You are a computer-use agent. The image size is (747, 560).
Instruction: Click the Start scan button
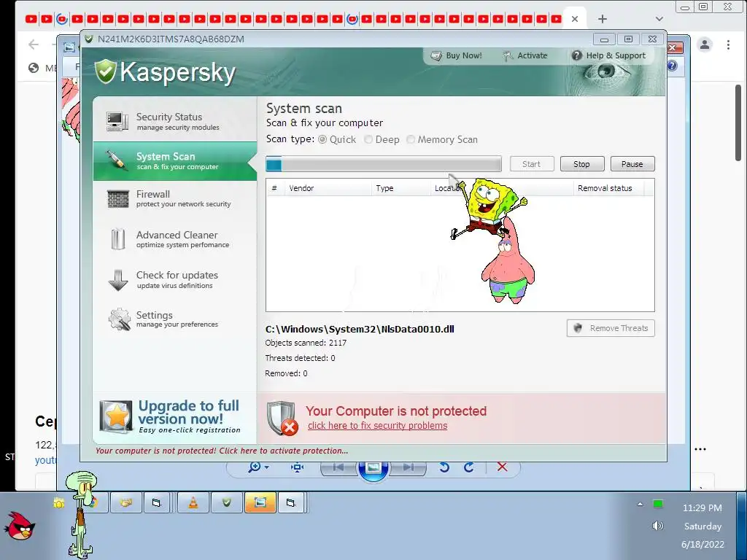(x=532, y=164)
